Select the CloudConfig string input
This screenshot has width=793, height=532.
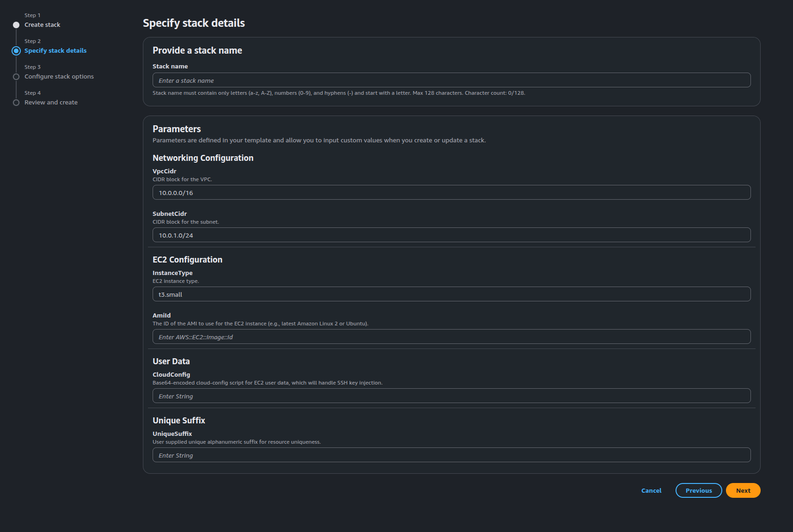(x=451, y=396)
